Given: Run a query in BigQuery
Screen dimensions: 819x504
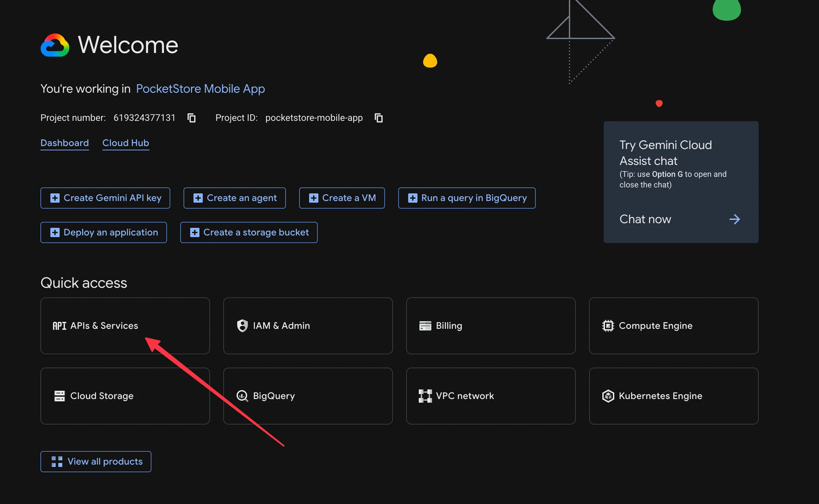Looking at the screenshot, I should click(x=467, y=198).
